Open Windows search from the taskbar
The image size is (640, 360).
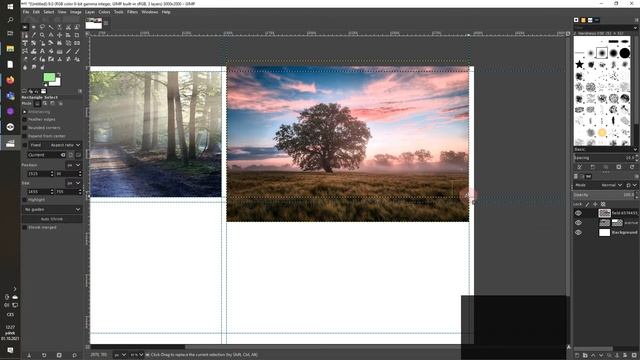pyautogui.click(x=10, y=20)
